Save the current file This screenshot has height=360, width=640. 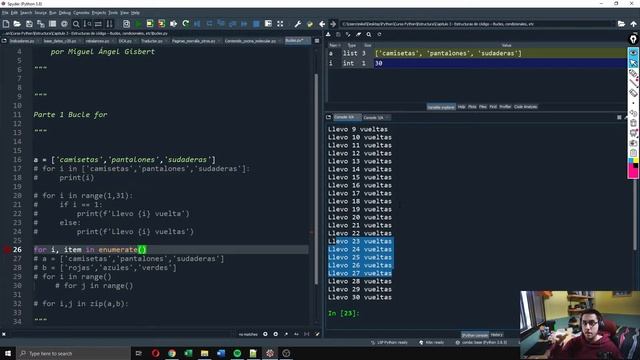29,24
